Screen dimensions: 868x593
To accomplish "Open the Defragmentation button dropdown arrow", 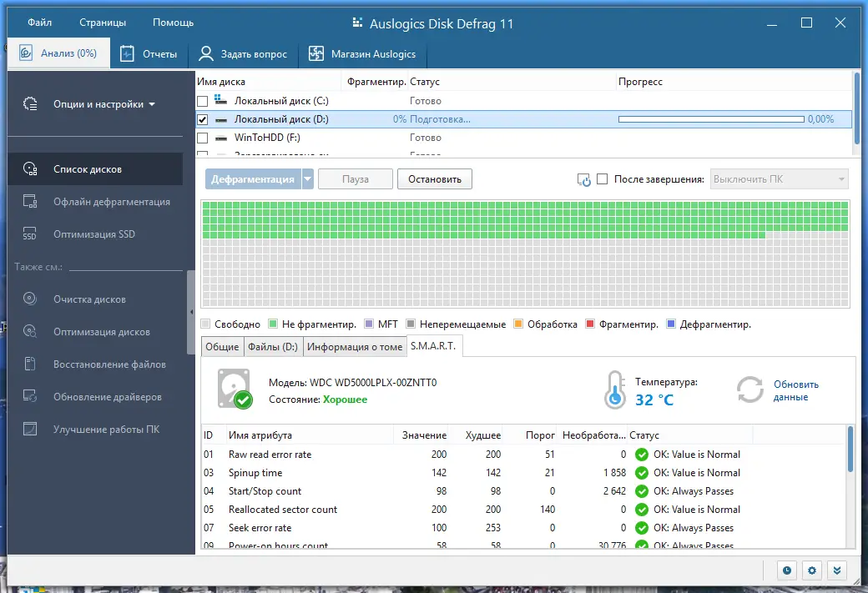I will click(x=307, y=179).
